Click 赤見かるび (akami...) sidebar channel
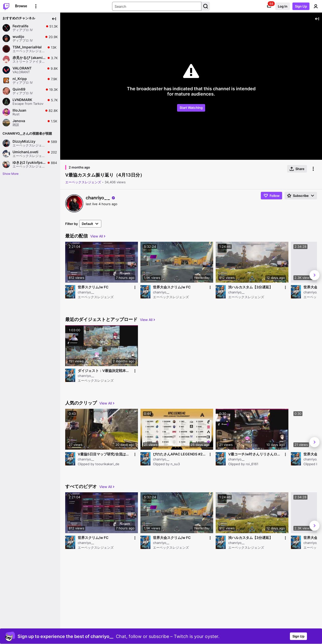This screenshot has width=322, height=644. coord(30,59)
